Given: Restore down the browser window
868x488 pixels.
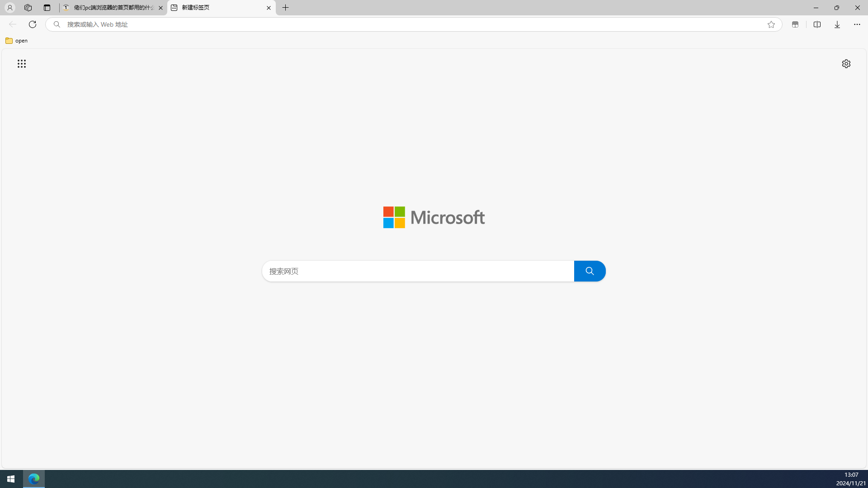Looking at the screenshot, I should (837, 8).
